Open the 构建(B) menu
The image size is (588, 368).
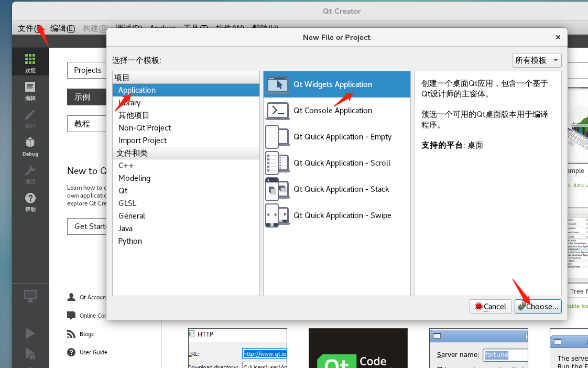(x=95, y=28)
